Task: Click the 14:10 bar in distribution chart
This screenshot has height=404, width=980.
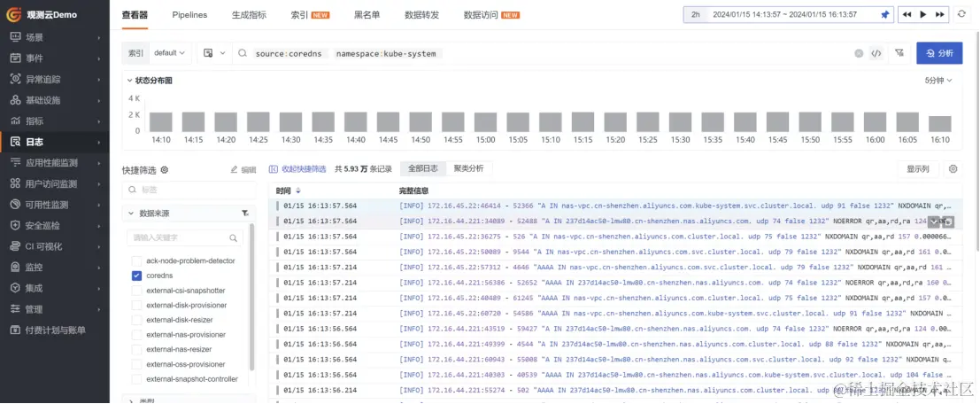Action: pyautogui.click(x=160, y=122)
